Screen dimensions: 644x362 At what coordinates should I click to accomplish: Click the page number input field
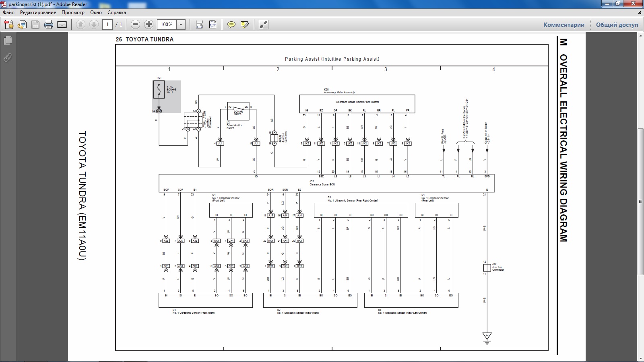point(107,25)
